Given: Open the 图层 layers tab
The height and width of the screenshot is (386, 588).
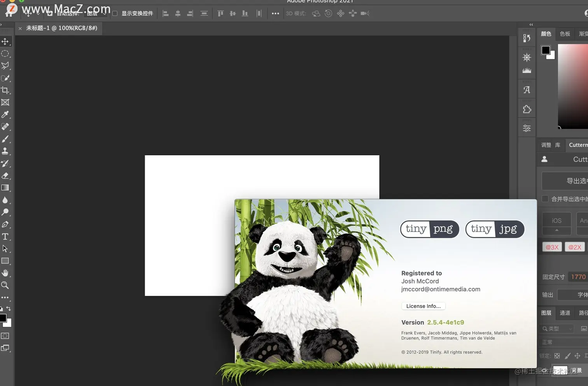Looking at the screenshot, I should [x=546, y=313].
